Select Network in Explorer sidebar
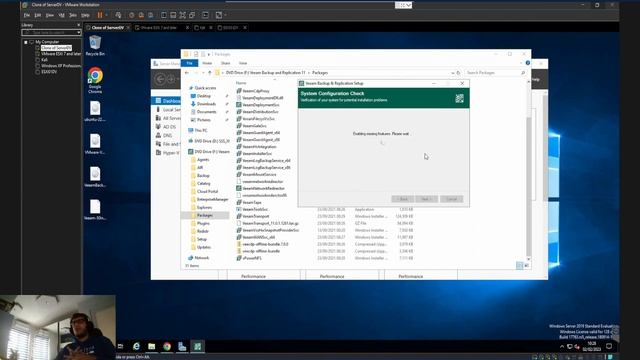 [201, 258]
